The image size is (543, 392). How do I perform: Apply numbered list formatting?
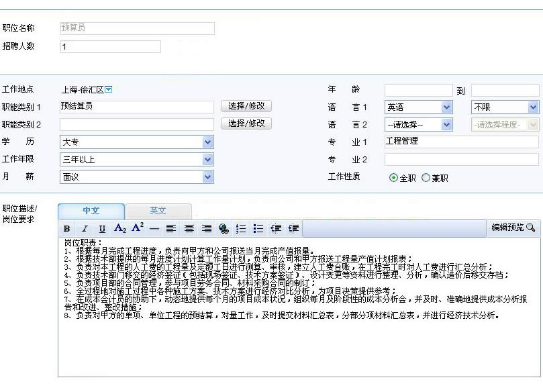[242, 229]
